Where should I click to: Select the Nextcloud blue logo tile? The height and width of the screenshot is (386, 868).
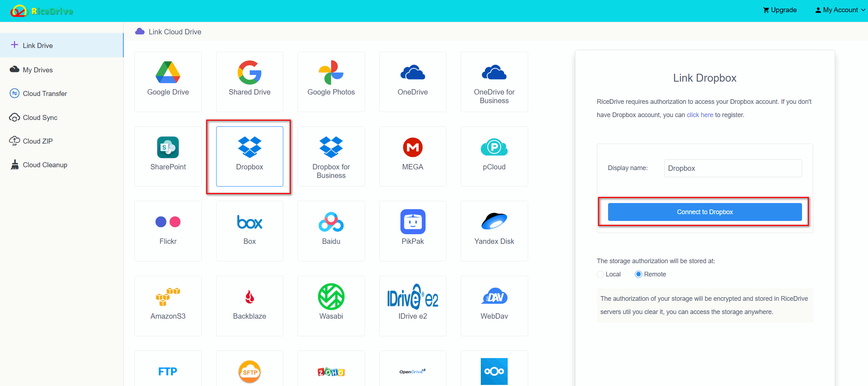tap(494, 369)
